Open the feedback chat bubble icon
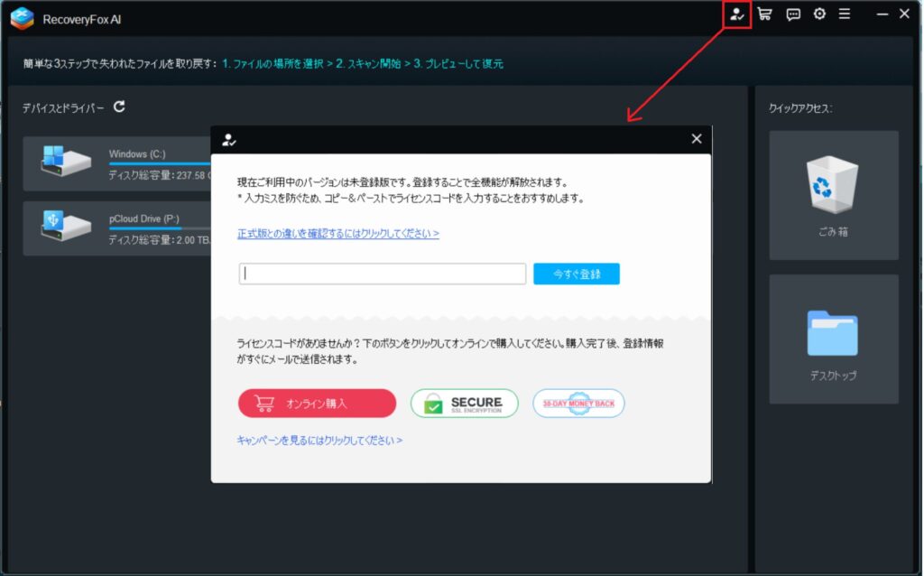Screen dimensions: 924x576 (793, 14)
